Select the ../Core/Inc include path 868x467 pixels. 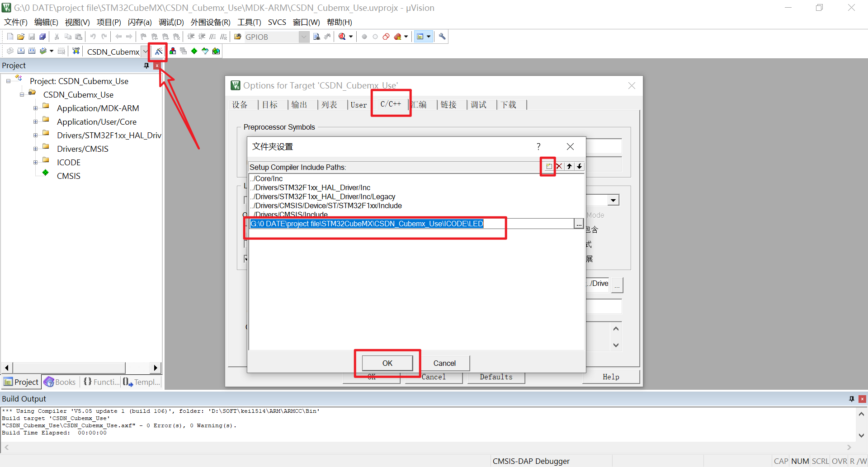coord(266,179)
